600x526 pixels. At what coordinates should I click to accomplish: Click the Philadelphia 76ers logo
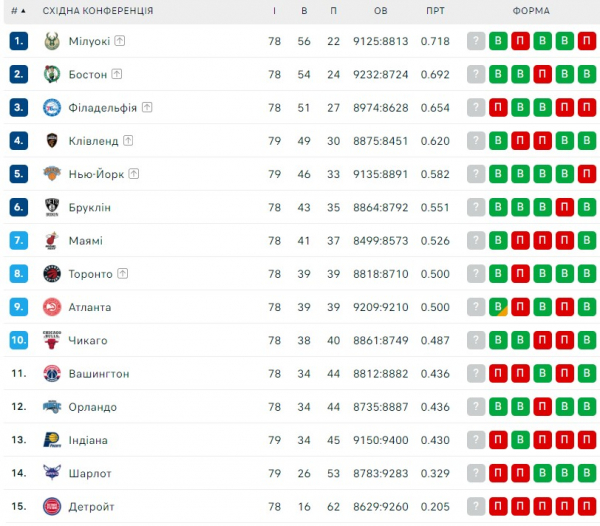(52, 107)
